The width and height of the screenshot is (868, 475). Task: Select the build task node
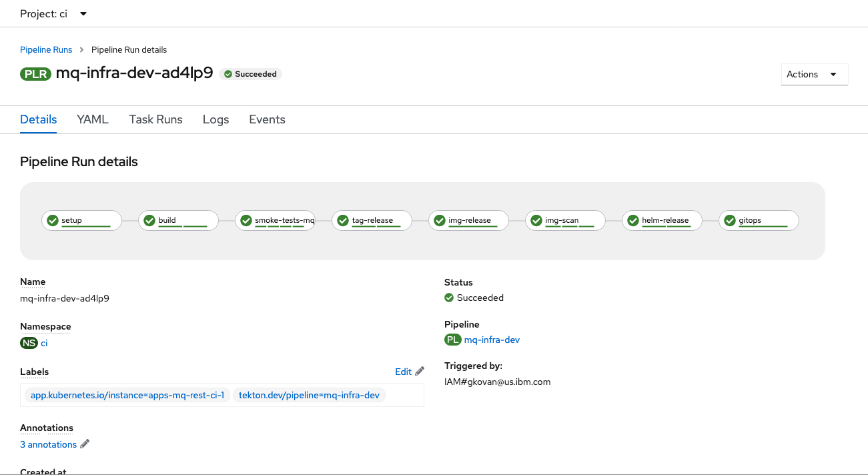click(178, 221)
